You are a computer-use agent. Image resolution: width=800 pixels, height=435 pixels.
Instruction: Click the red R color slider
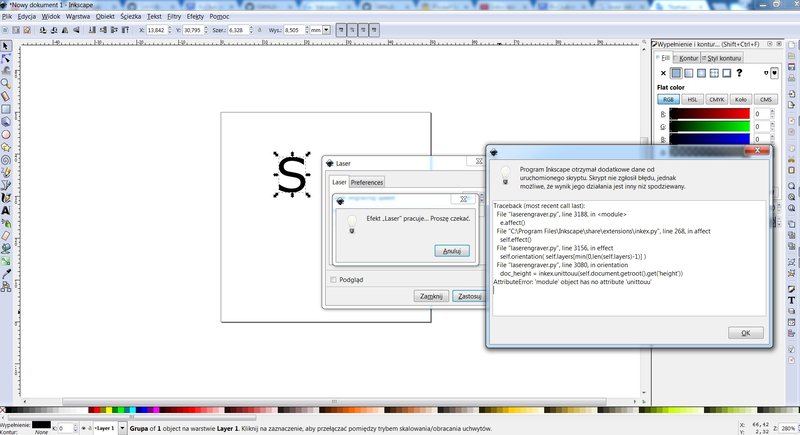click(x=710, y=114)
